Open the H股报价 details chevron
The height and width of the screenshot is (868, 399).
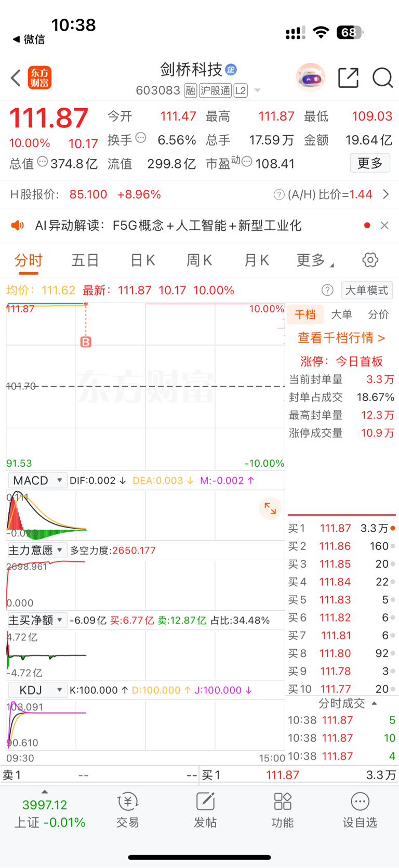point(385,194)
